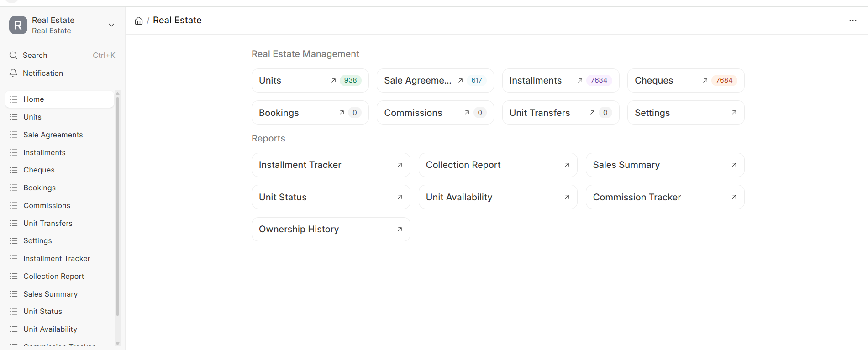Click the Search field in sidebar
The height and width of the screenshot is (350, 868).
(62, 55)
